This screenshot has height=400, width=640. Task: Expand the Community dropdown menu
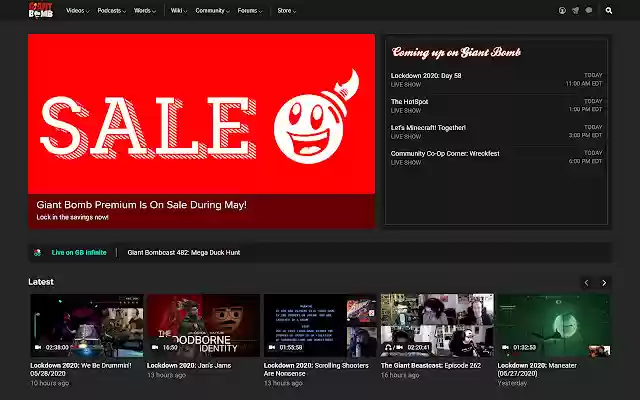coord(211,11)
